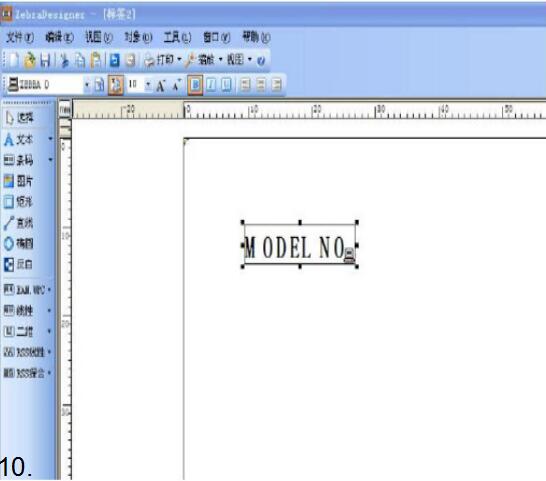546x481 pixels.
Task: Pick the Rectangle (矩形) tool
Action: coord(18,202)
